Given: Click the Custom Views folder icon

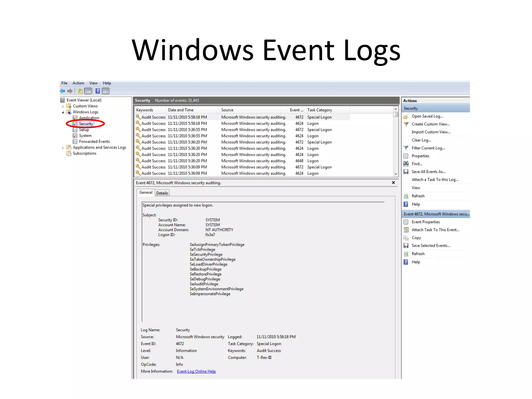Looking at the screenshot, I should (69, 106).
